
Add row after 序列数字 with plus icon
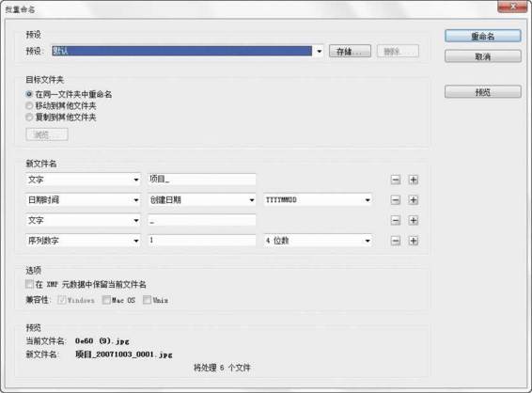414,241
